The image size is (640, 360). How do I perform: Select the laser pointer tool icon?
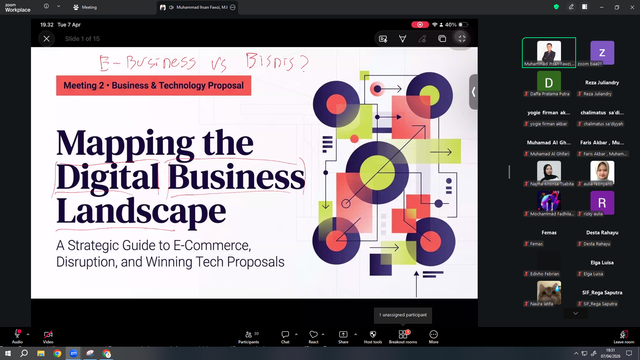tap(402, 39)
